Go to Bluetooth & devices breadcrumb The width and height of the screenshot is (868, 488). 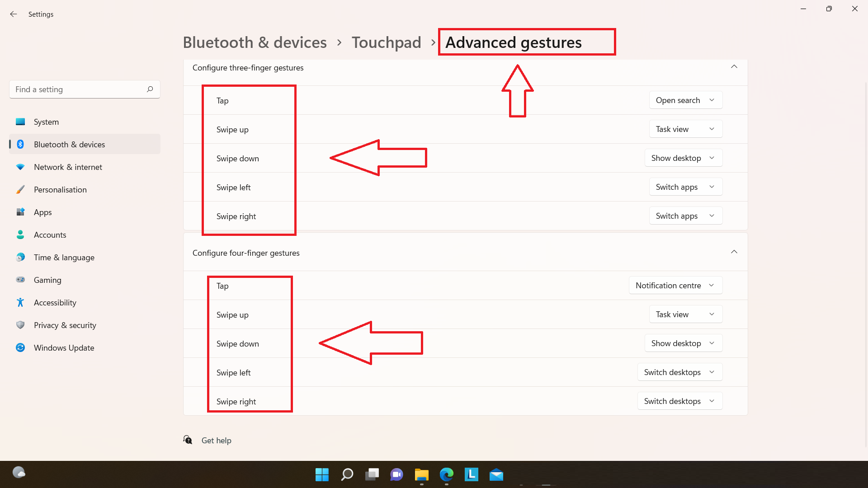pyautogui.click(x=255, y=42)
